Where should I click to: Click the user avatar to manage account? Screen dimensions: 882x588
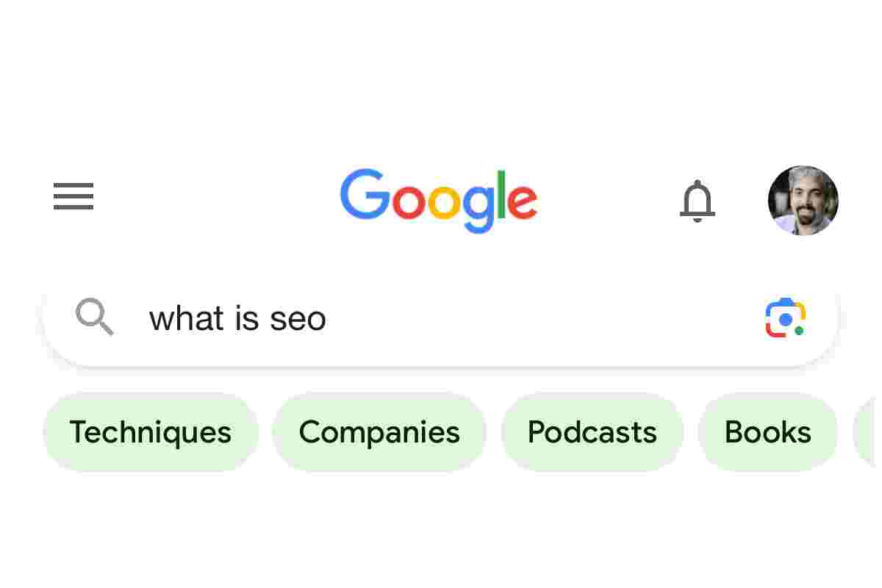click(803, 200)
